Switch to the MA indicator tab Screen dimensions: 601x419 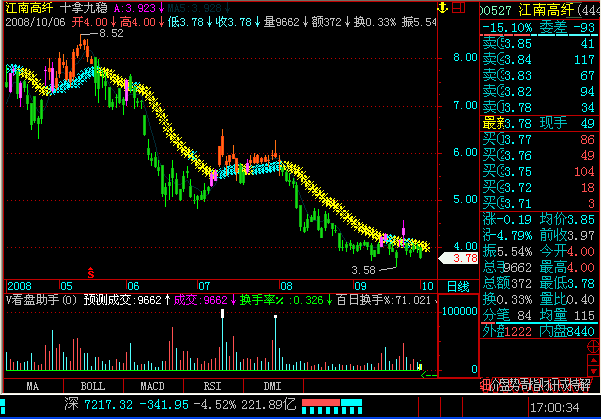[33, 386]
